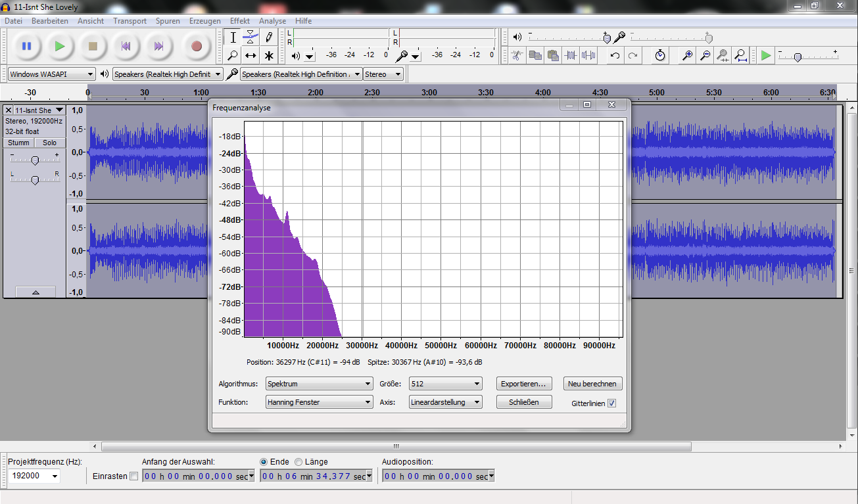Click the Skip to Start button
The width and height of the screenshot is (858, 504).
pyautogui.click(x=126, y=46)
